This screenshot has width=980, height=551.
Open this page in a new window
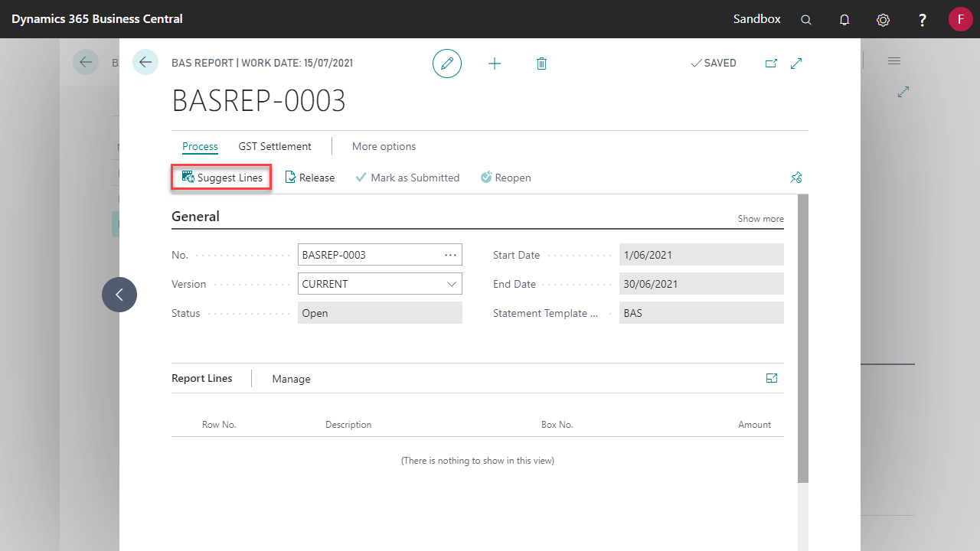[x=771, y=64]
